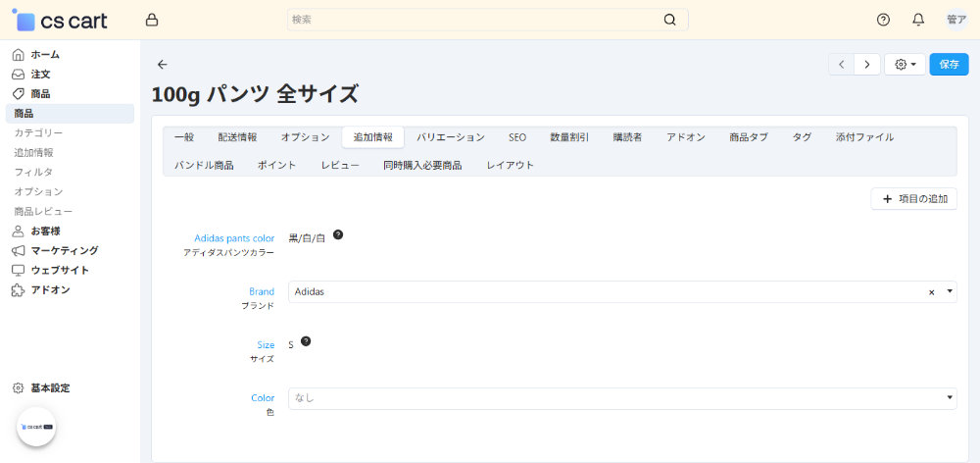Open the Adidas pants color feature link
This screenshot has height=463, width=980.
point(234,238)
